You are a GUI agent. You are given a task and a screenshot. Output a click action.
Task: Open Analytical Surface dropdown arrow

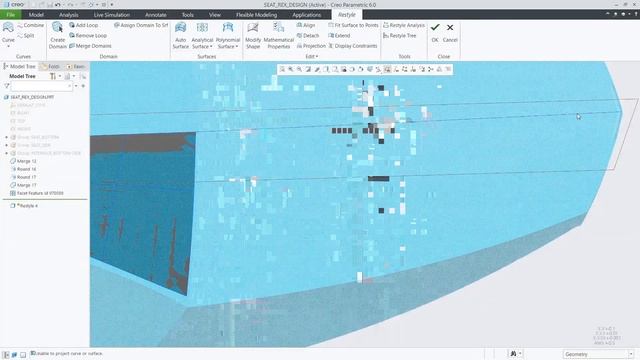click(211, 47)
